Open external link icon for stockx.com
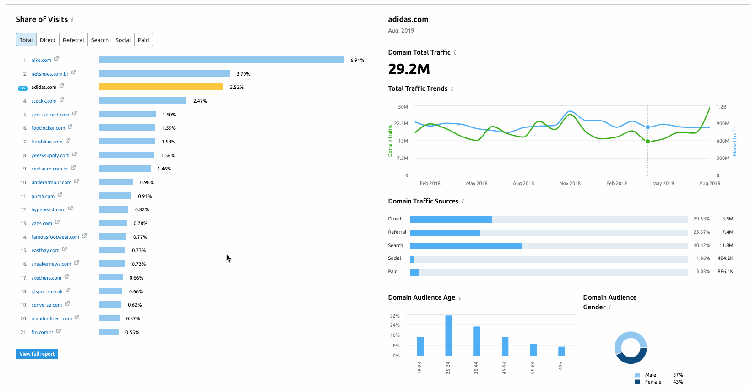This screenshot has width=750, height=389. [62, 100]
